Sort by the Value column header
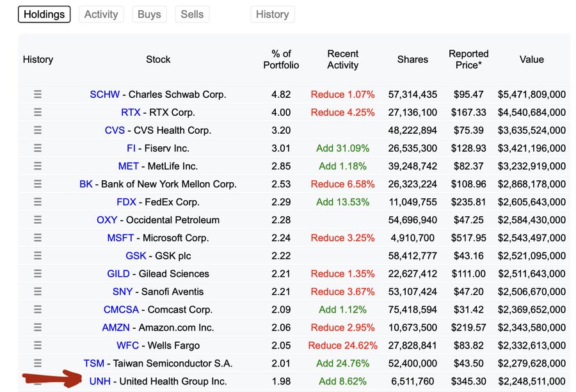Screen dimensions: 576x392 [x=531, y=59]
